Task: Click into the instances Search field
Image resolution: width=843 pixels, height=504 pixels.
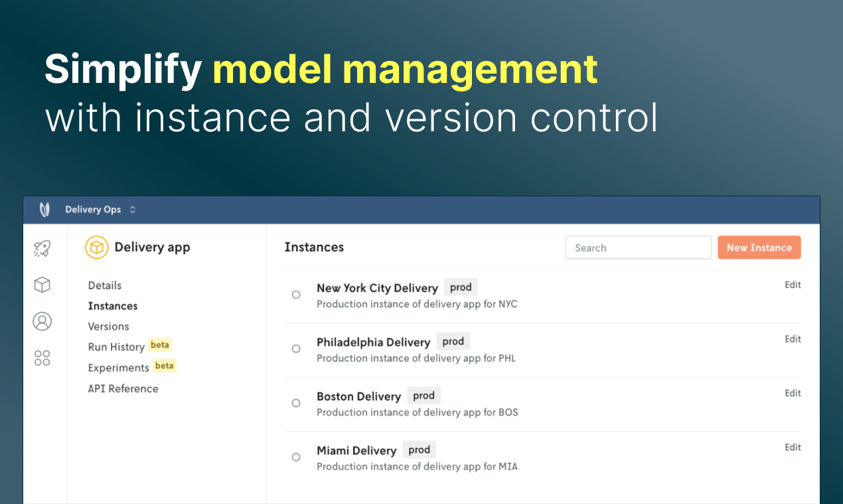Action: (x=638, y=247)
